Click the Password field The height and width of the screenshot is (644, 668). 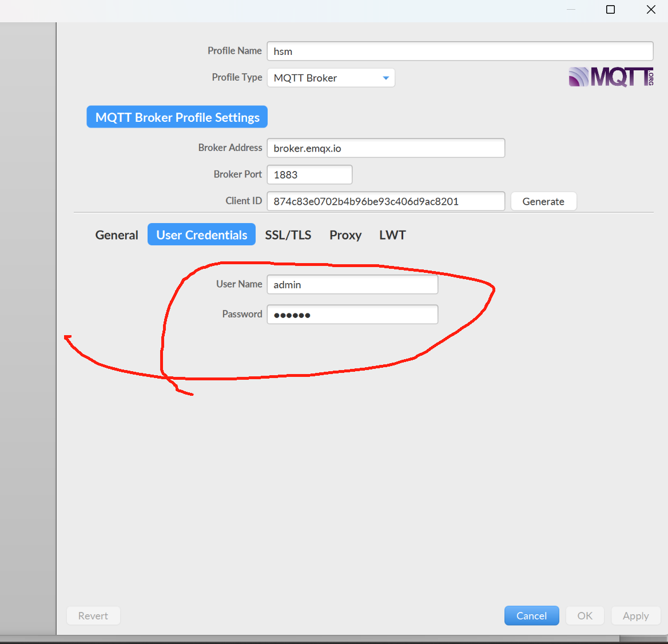(352, 315)
